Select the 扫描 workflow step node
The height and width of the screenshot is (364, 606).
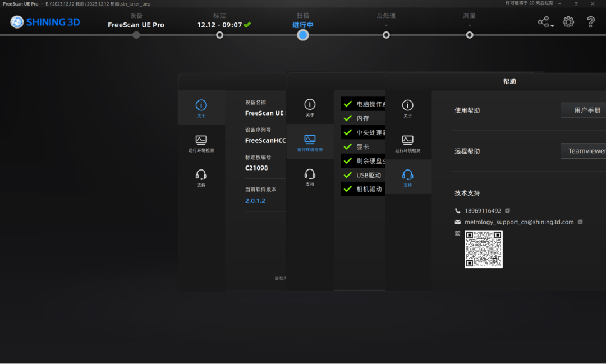(303, 35)
